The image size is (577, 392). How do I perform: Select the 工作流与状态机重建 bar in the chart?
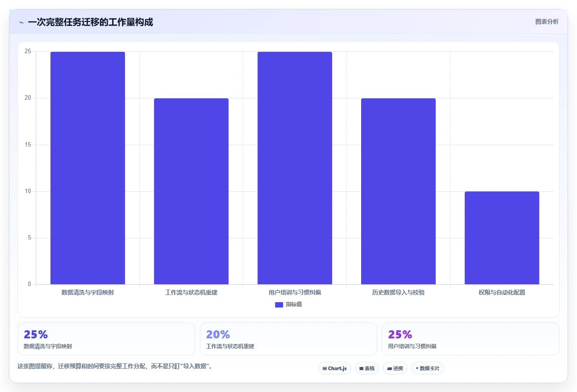[x=191, y=191]
